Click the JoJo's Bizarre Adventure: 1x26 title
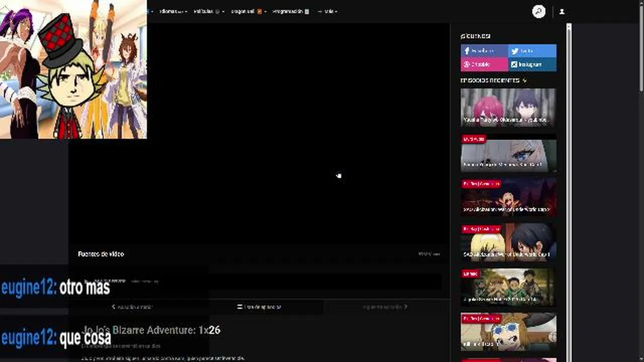 coord(151,330)
